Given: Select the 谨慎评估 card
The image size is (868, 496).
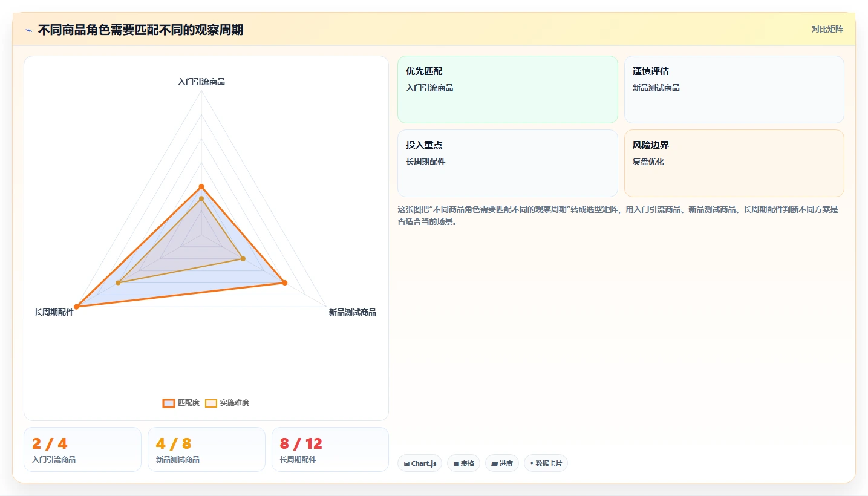Looking at the screenshot, I should (x=734, y=90).
